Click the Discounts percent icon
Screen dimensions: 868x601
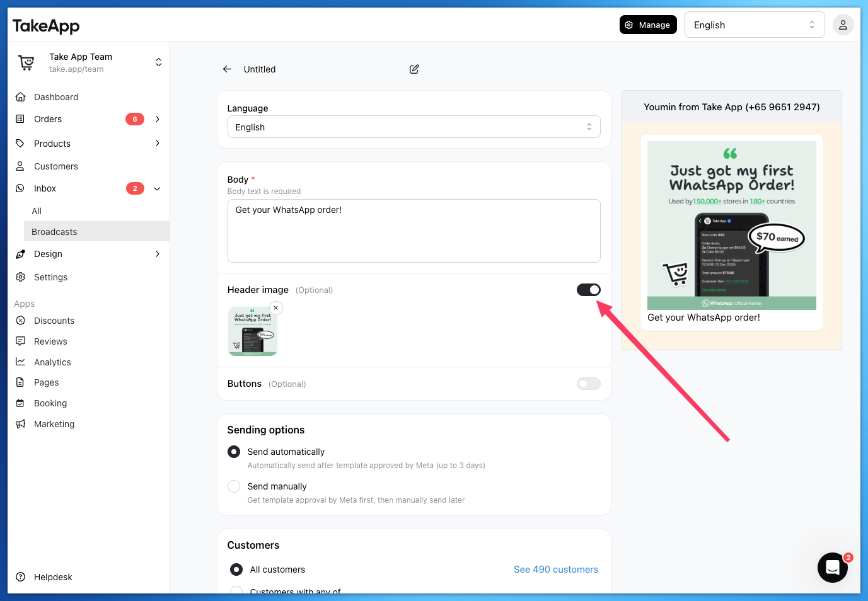pyautogui.click(x=20, y=321)
